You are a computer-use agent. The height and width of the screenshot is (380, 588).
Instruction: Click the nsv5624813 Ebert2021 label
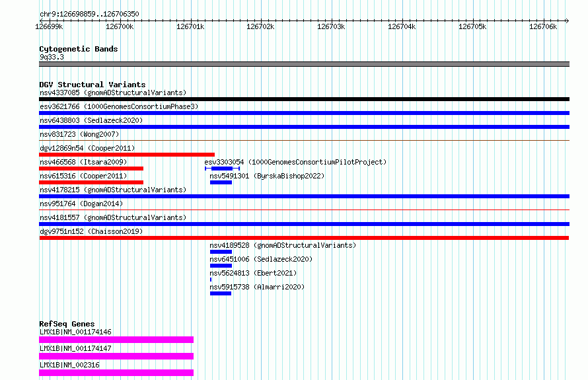pyautogui.click(x=253, y=273)
